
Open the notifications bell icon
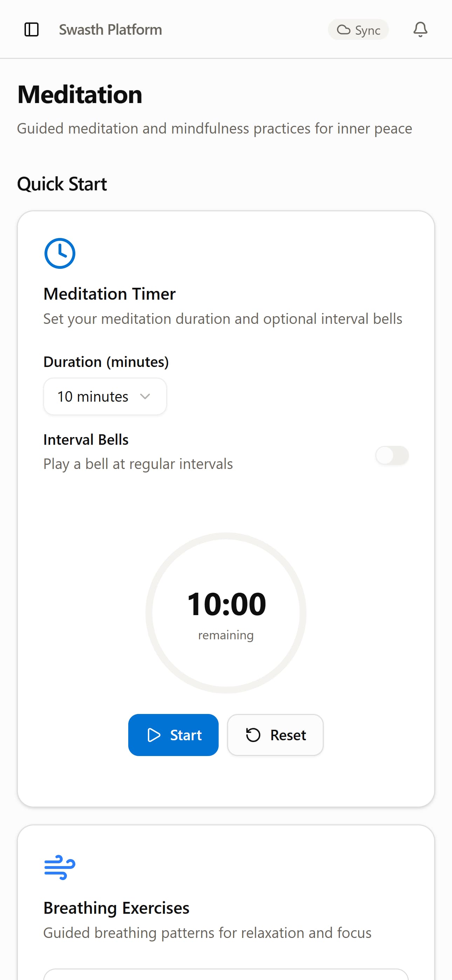pos(420,29)
